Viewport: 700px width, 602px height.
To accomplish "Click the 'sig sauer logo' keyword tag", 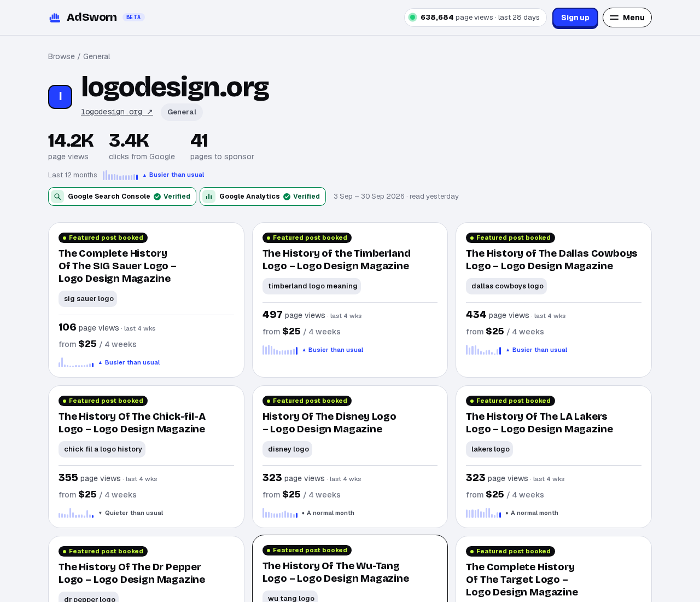I will [x=87, y=299].
